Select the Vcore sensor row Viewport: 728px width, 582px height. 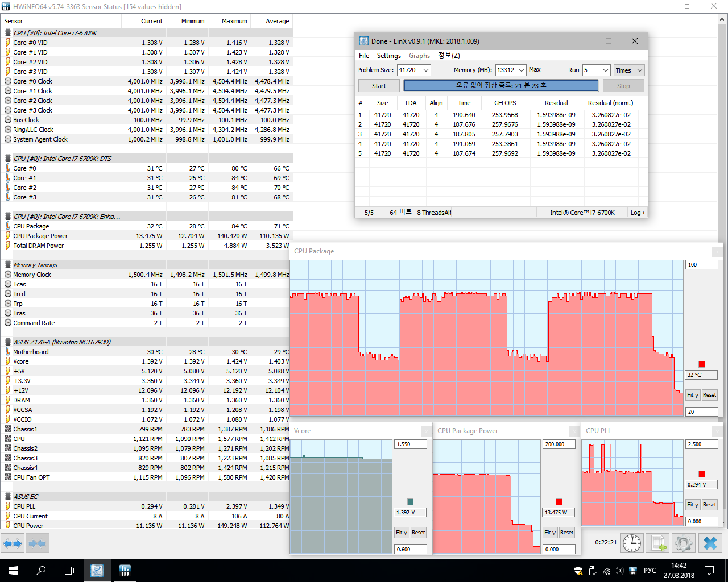tap(147, 361)
